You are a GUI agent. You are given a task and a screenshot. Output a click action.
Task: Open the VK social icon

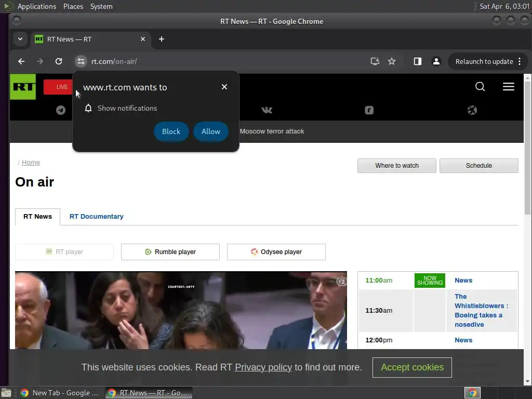coord(267,110)
